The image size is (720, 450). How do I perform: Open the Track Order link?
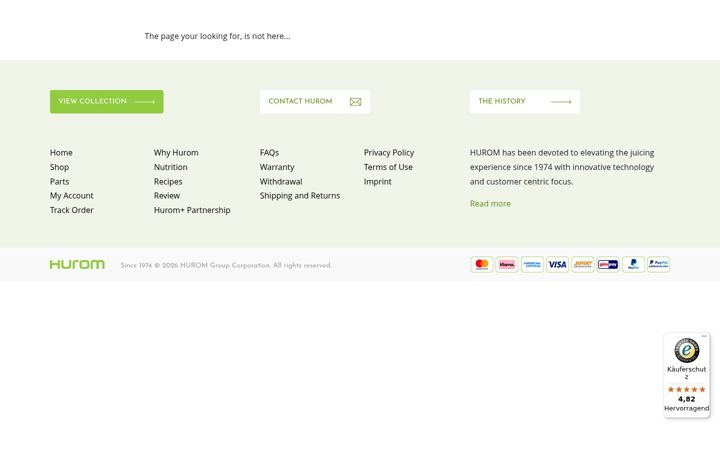pyautogui.click(x=72, y=210)
